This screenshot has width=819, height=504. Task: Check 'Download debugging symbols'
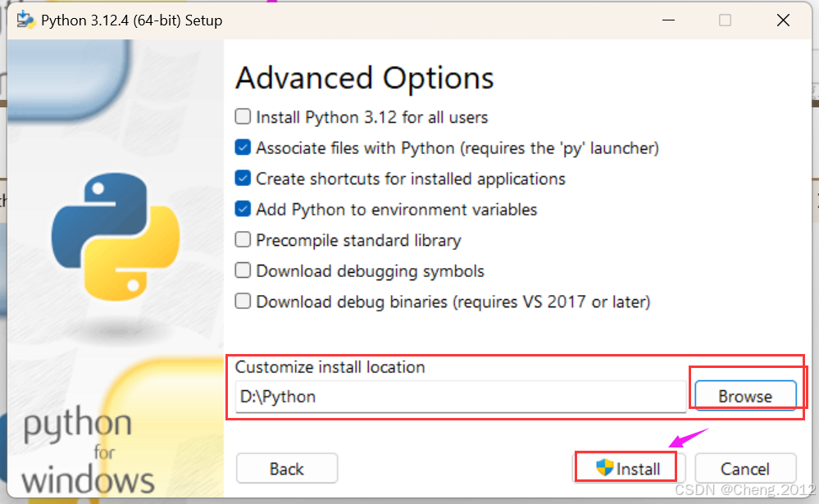243,270
